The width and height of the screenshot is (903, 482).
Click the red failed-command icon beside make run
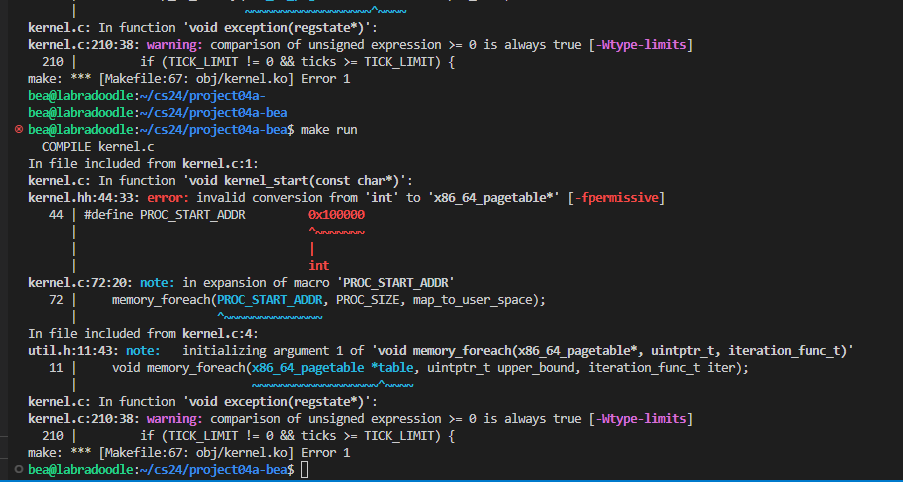[x=19, y=130]
